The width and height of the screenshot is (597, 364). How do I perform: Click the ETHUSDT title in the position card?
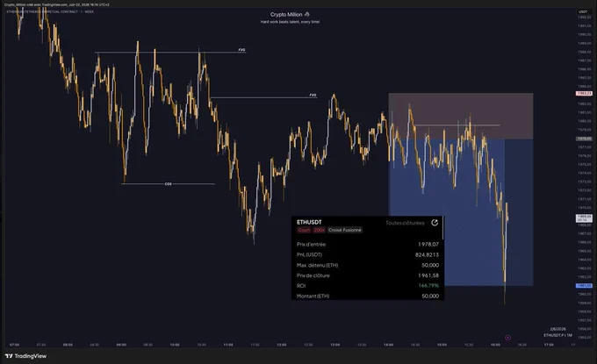pos(309,222)
